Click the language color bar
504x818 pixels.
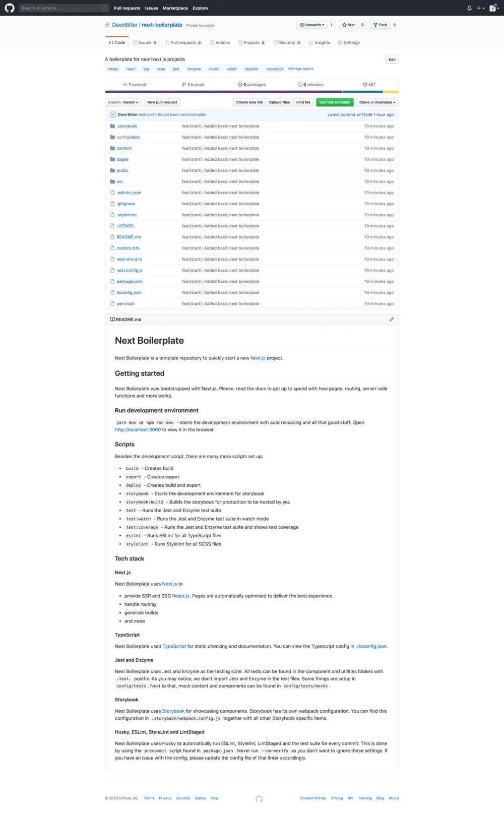point(251,92)
